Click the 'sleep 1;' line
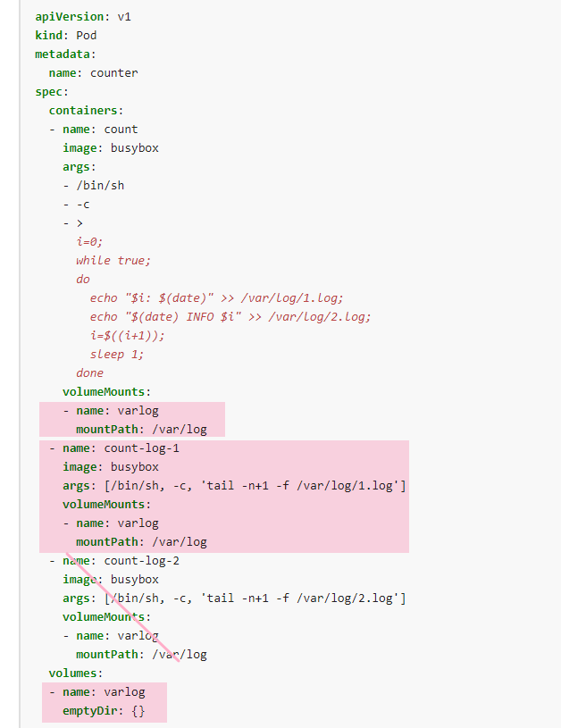Viewport: 561px width, 728px height. [117, 355]
